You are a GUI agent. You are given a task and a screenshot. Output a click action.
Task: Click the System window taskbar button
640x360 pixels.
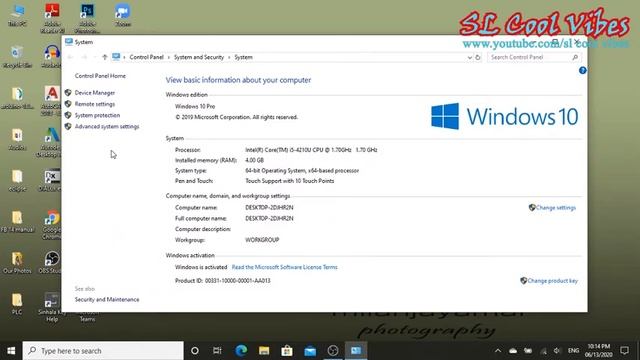pyautogui.click(x=356, y=351)
